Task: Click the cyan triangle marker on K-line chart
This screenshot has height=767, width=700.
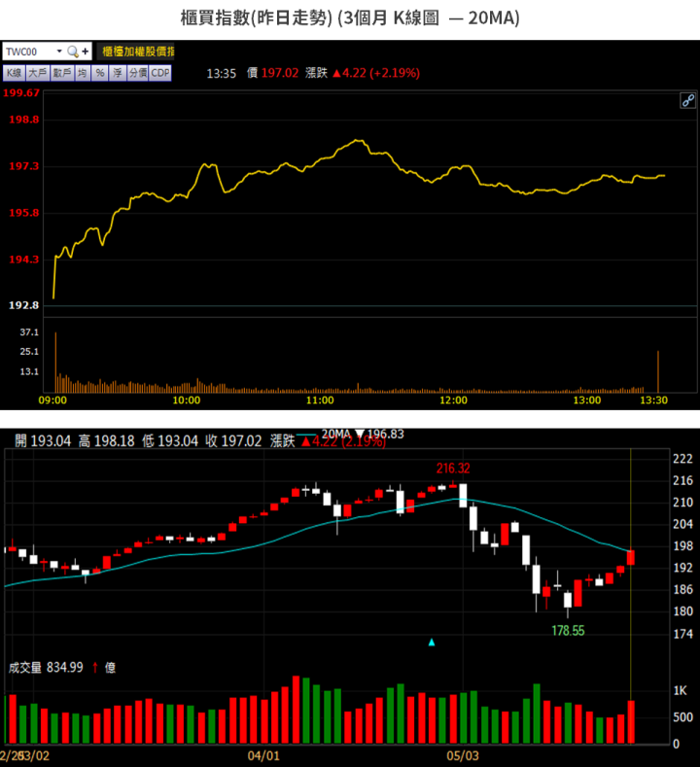Action: pos(432,643)
